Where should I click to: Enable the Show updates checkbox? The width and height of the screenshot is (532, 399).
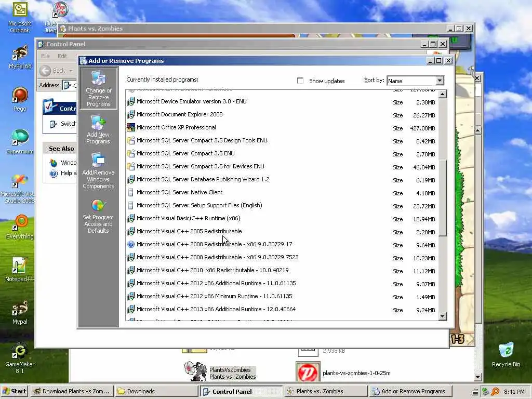click(x=300, y=81)
